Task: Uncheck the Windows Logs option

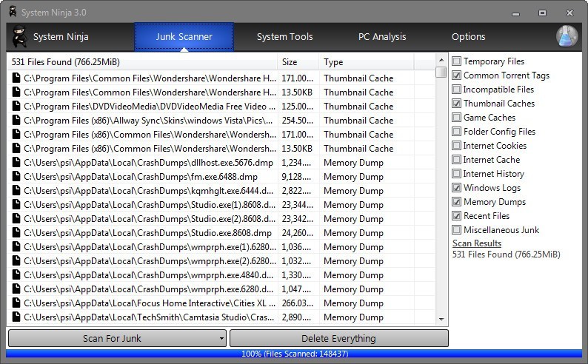Action: tap(456, 188)
